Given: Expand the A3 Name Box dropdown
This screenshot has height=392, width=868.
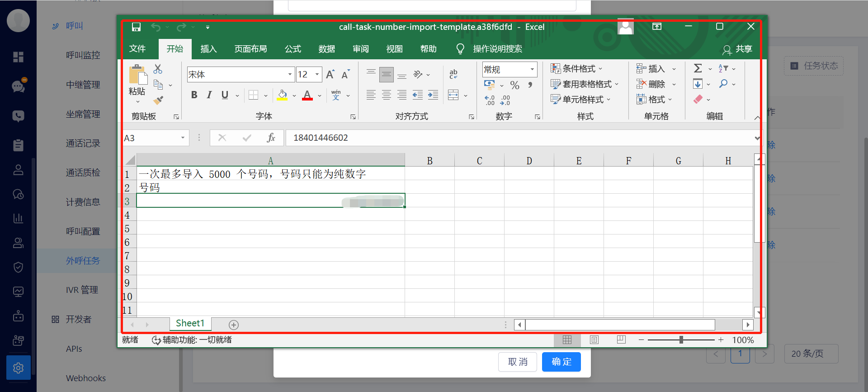Looking at the screenshot, I should click(x=183, y=138).
